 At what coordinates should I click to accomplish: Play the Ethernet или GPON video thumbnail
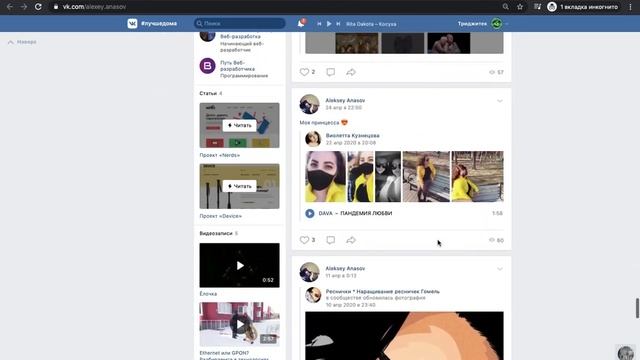(240, 324)
